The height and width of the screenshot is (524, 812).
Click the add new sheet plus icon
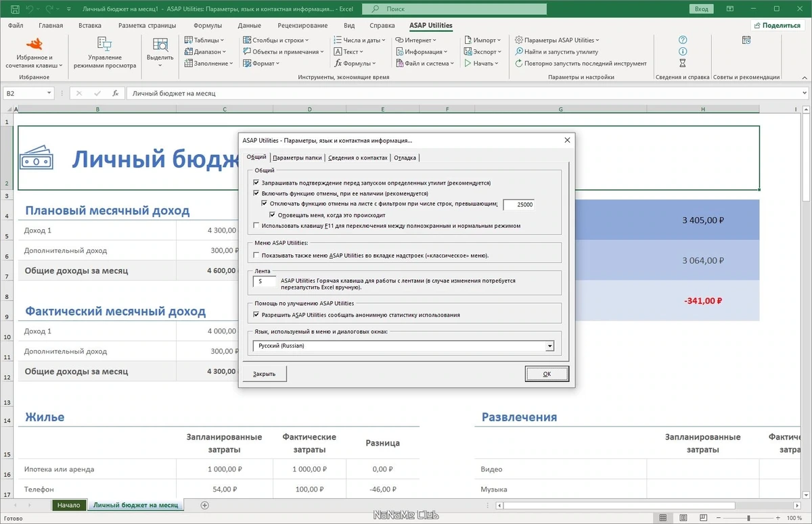[x=205, y=505]
